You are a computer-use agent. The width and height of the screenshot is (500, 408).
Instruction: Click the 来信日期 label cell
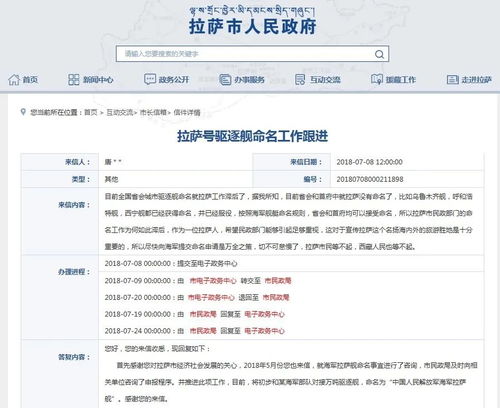tap(292, 162)
